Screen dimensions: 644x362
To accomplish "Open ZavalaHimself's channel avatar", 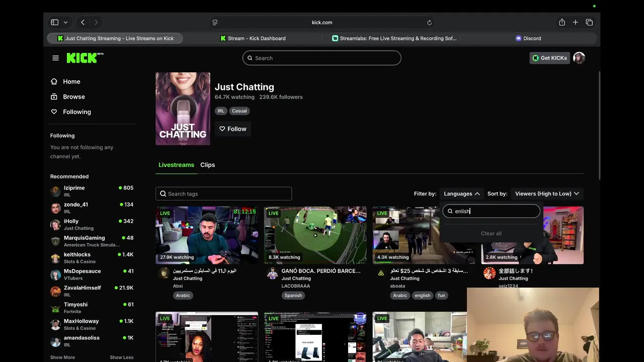I will 55,291.
